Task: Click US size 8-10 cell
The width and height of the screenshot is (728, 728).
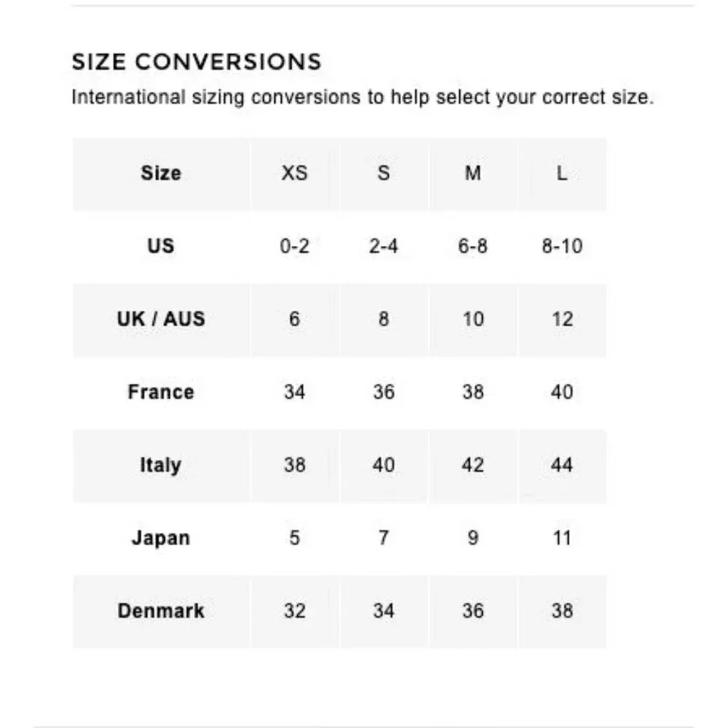Action: 562,246
